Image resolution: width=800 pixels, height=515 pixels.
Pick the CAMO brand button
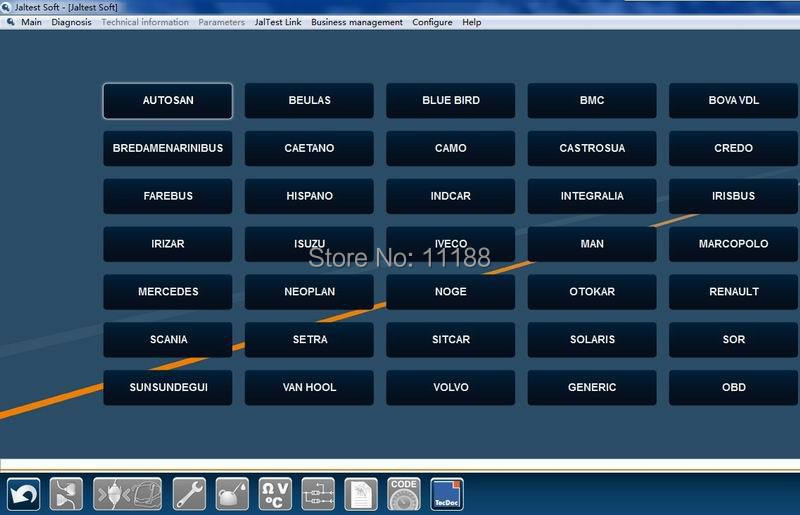(x=451, y=149)
